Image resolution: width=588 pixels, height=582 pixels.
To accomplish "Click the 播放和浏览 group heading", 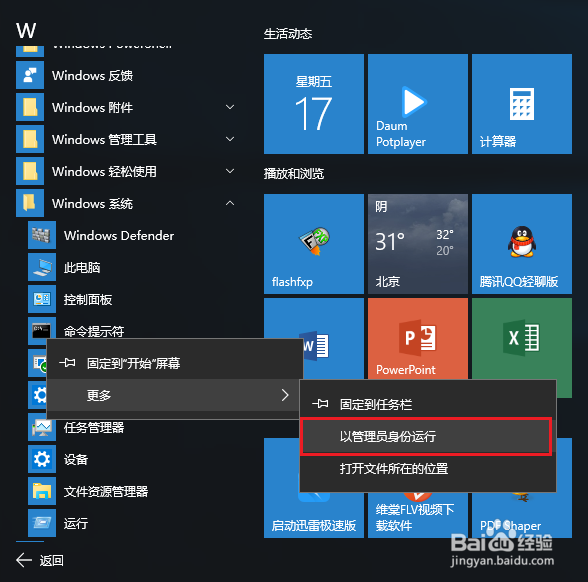I will (294, 174).
